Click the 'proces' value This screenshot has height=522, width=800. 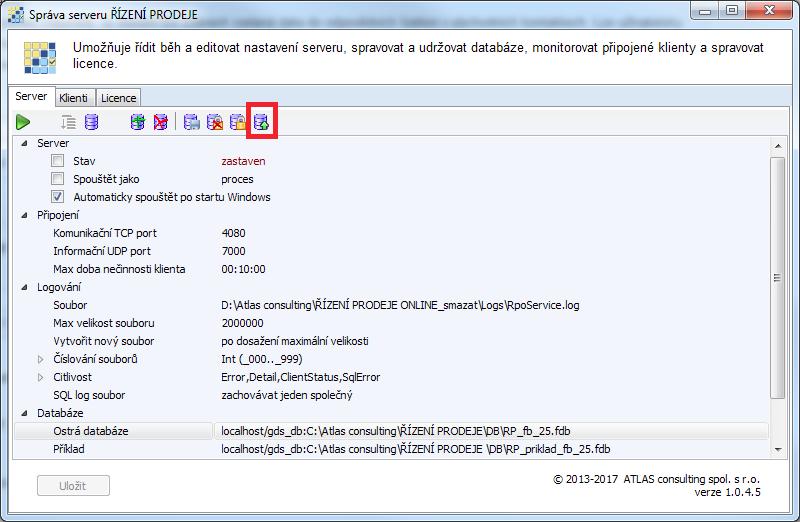(237, 179)
